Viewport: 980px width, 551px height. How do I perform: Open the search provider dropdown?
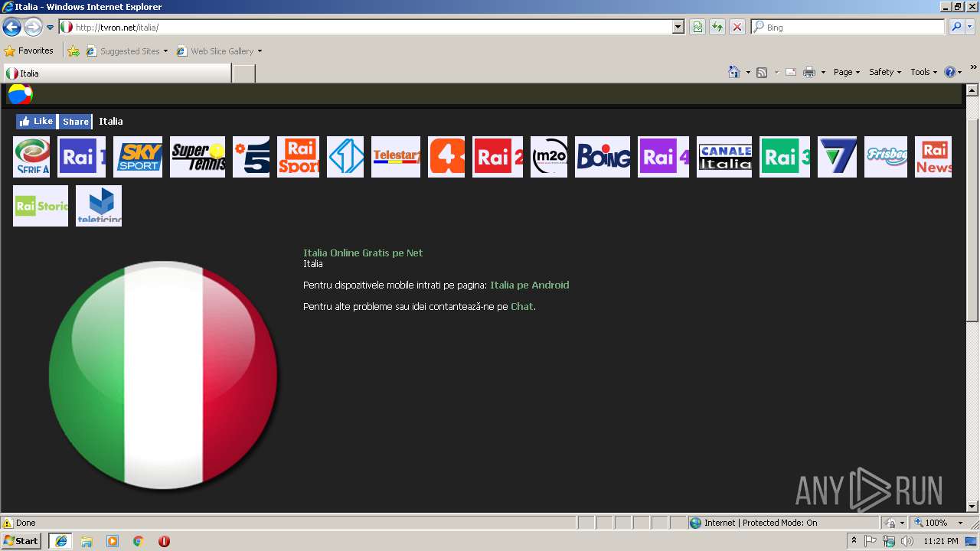point(970,27)
